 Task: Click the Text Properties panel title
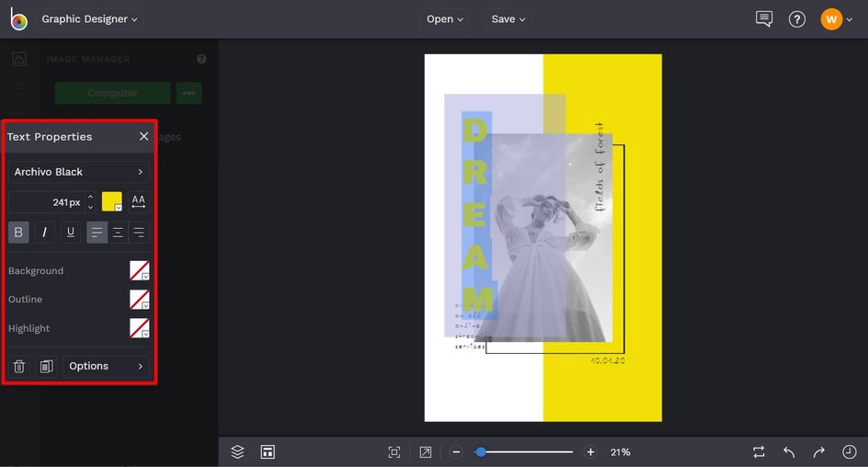[x=50, y=137]
